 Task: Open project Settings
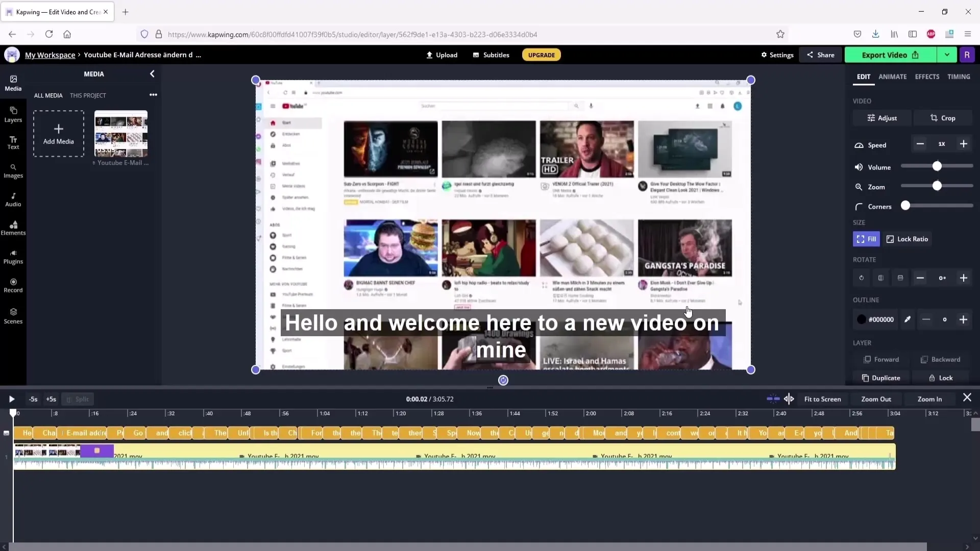tap(777, 55)
